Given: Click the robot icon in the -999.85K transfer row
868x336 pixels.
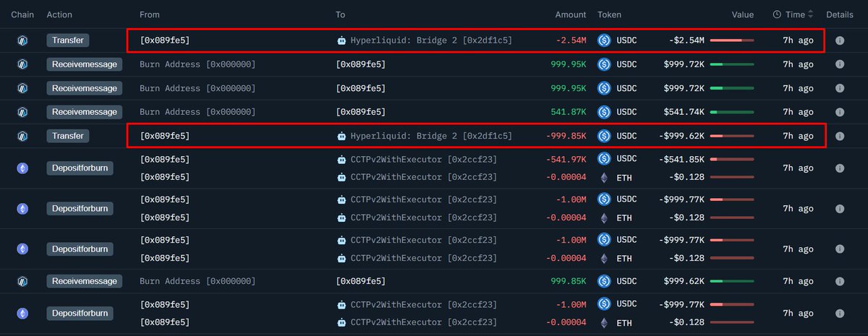Looking at the screenshot, I should pyautogui.click(x=342, y=136).
